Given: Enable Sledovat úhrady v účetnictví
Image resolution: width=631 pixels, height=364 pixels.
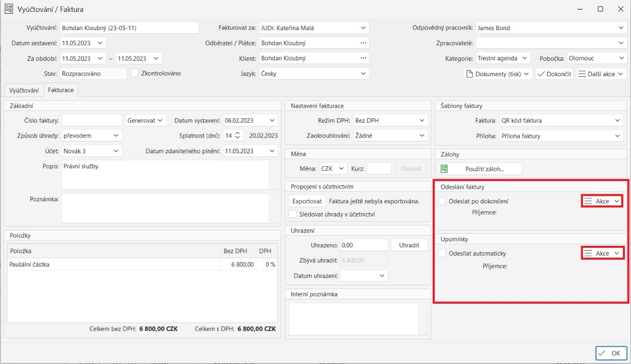Looking at the screenshot, I should (293, 214).
